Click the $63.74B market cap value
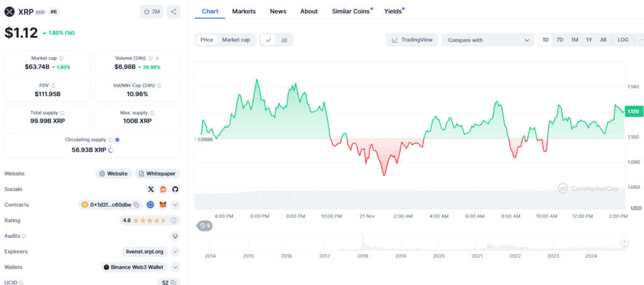 37,67
